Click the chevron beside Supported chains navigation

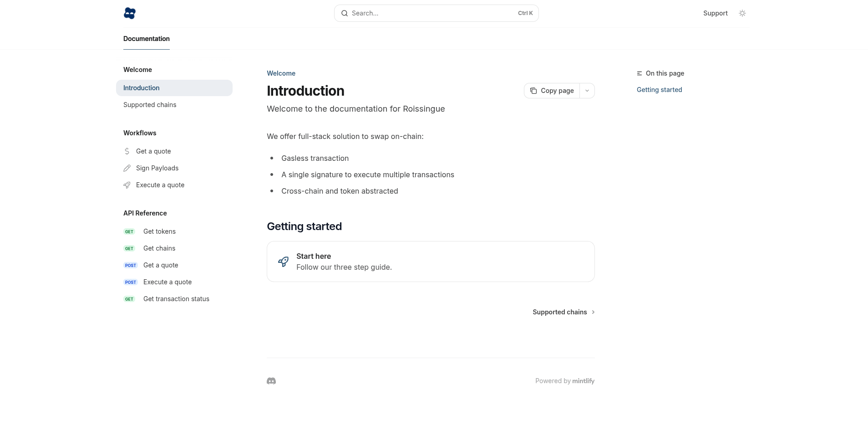[593, 312]
